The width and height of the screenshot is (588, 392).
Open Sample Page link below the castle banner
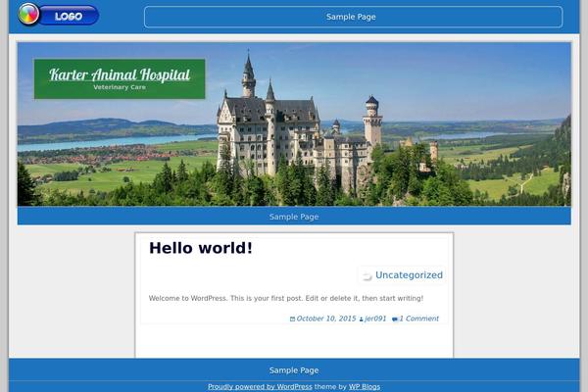pos(294,217)
